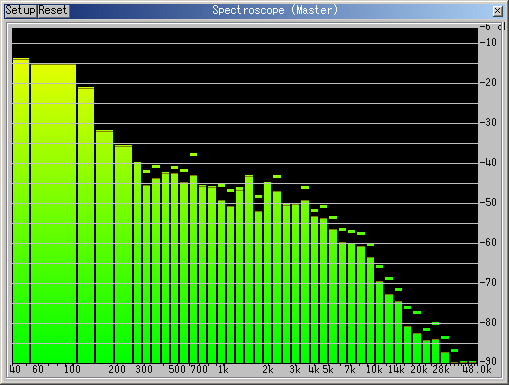This screenshot has width=509, height=385.
Task: Click the -10 dB scale label
Action: pyautogui.click(x=489, y=42)
